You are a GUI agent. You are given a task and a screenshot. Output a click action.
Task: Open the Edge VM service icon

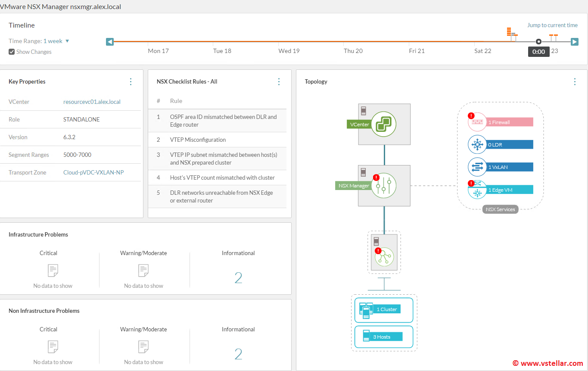coord(477,190)
